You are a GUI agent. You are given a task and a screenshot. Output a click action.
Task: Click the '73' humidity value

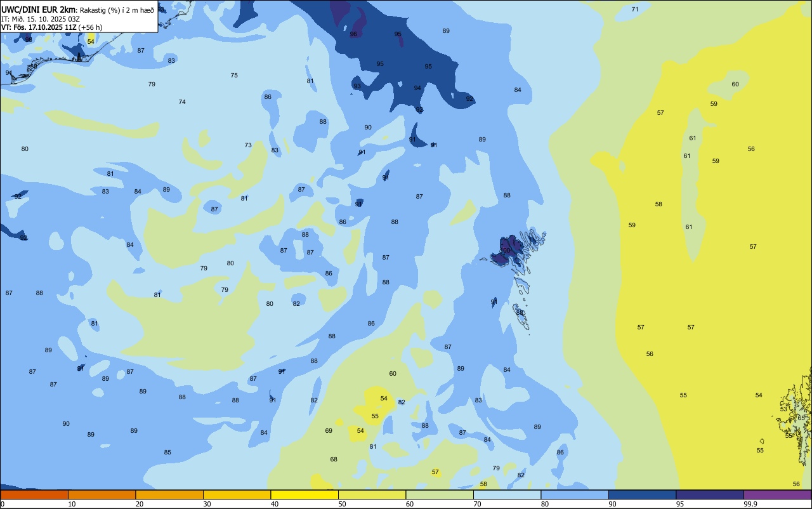coord(248,145)
